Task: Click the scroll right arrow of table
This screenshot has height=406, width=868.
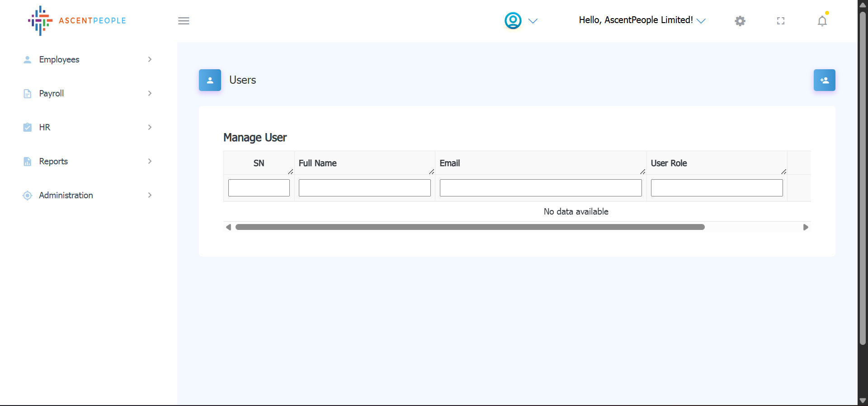Action: (x=805, y=227)
